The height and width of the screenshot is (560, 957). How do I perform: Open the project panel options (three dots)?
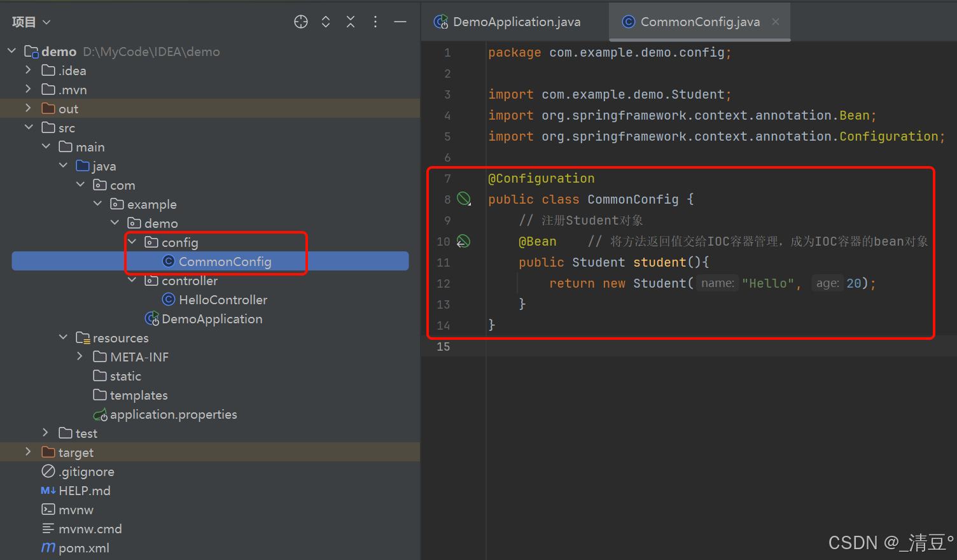point(375,22)
